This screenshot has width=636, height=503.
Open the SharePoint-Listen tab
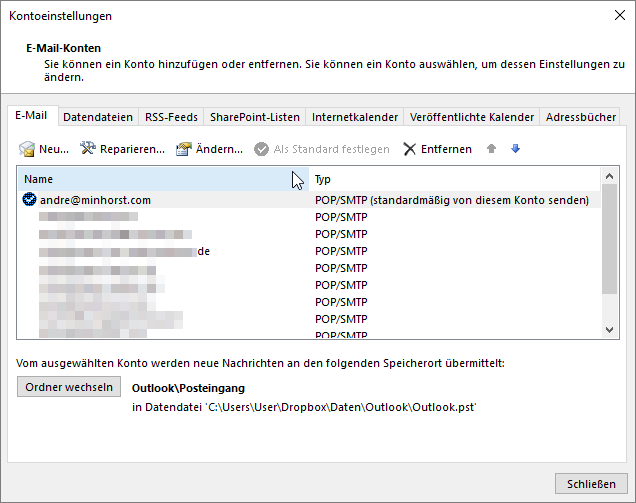click(x=255, y=117)
